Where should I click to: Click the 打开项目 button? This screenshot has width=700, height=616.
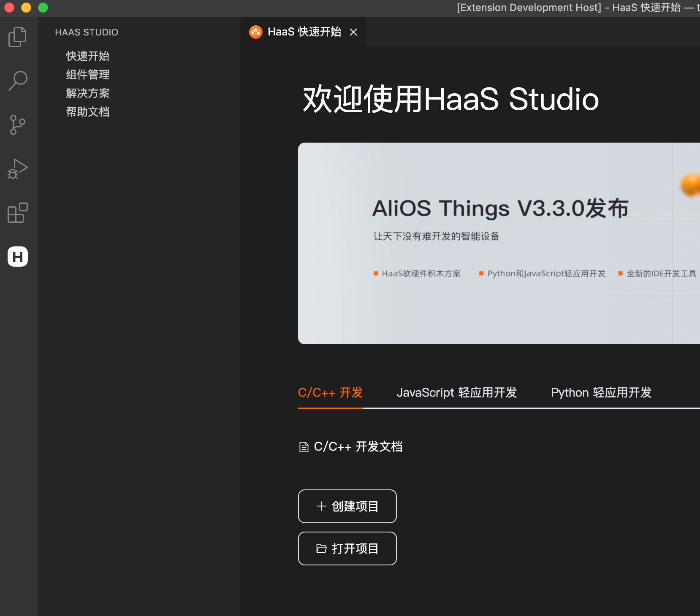347,548
